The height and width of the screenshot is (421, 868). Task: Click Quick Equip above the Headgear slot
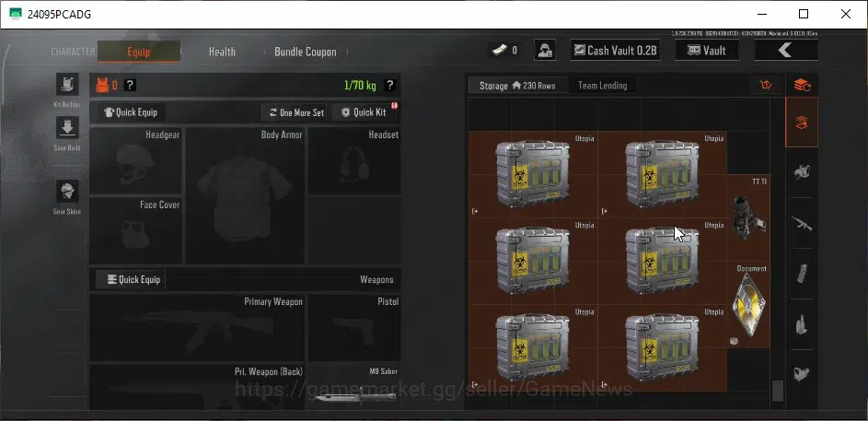tap(132, 112)
